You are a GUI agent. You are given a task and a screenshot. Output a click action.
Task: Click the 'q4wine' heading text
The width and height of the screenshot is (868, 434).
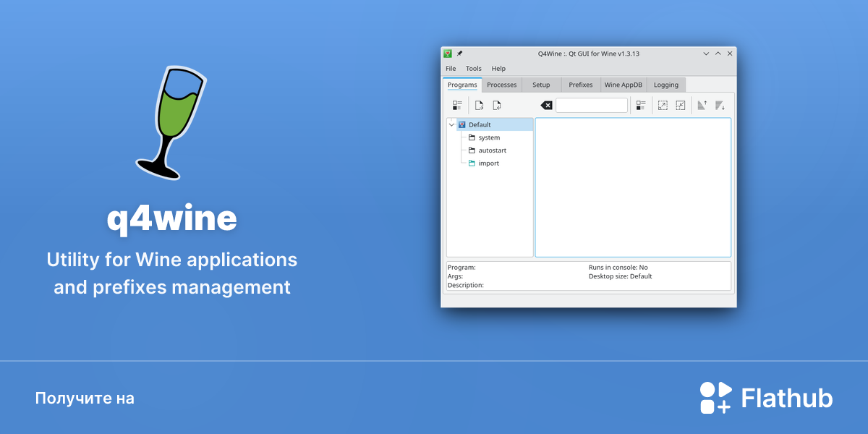pyautogui.click(x=172, y=218)
